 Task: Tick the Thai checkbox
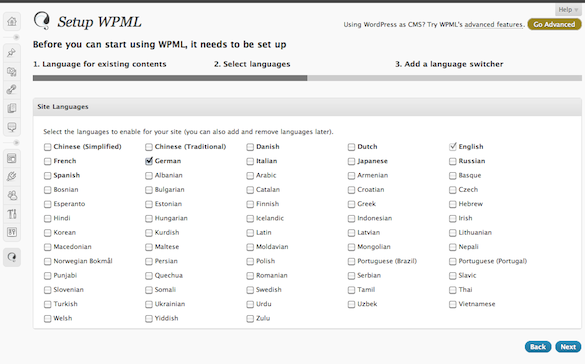coord(453,290)
